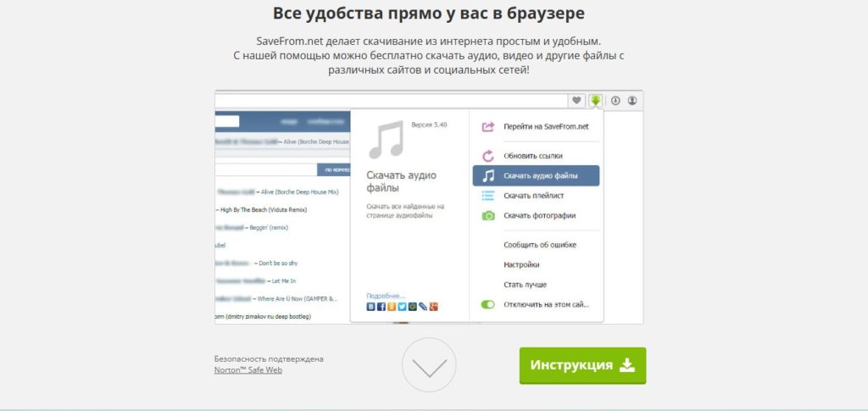This screenshot has height=411, width=868.
Task: Focus the audio search field above the track list
Action: [x=265, y=169]
